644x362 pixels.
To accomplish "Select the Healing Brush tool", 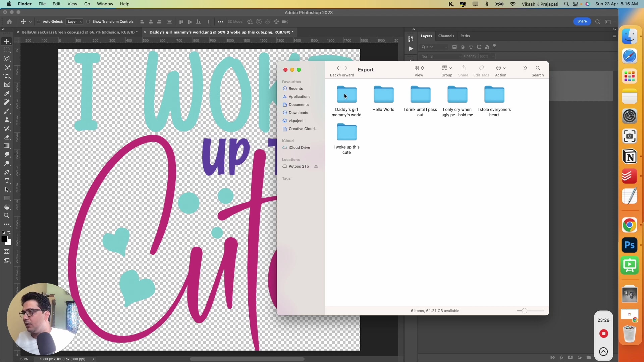I will pos(7,102).
